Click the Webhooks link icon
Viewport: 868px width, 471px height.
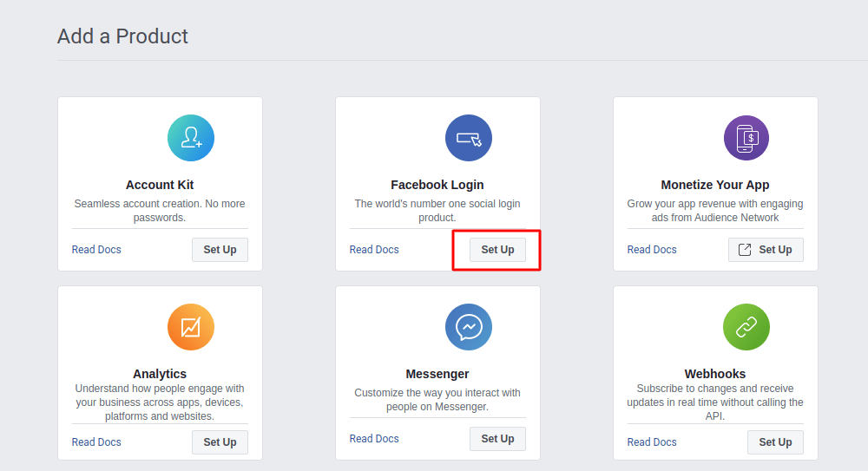pyautogui.click(x=746, y=327)
